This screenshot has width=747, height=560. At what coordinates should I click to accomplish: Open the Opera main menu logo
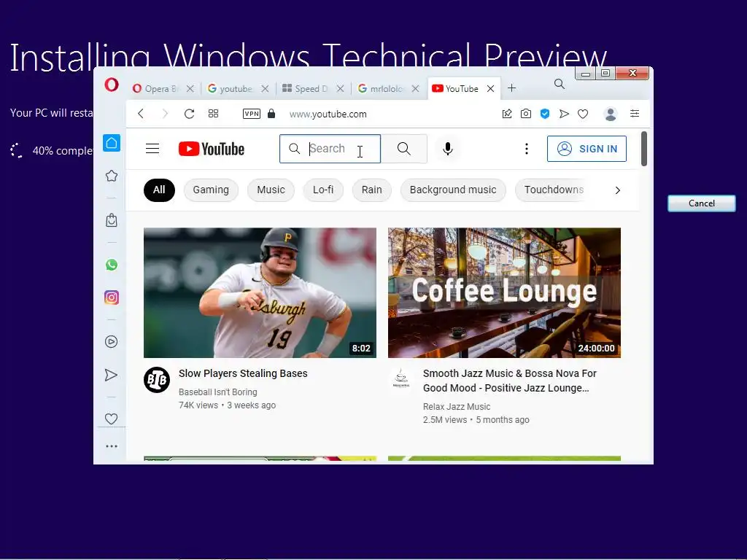[112, 85]
